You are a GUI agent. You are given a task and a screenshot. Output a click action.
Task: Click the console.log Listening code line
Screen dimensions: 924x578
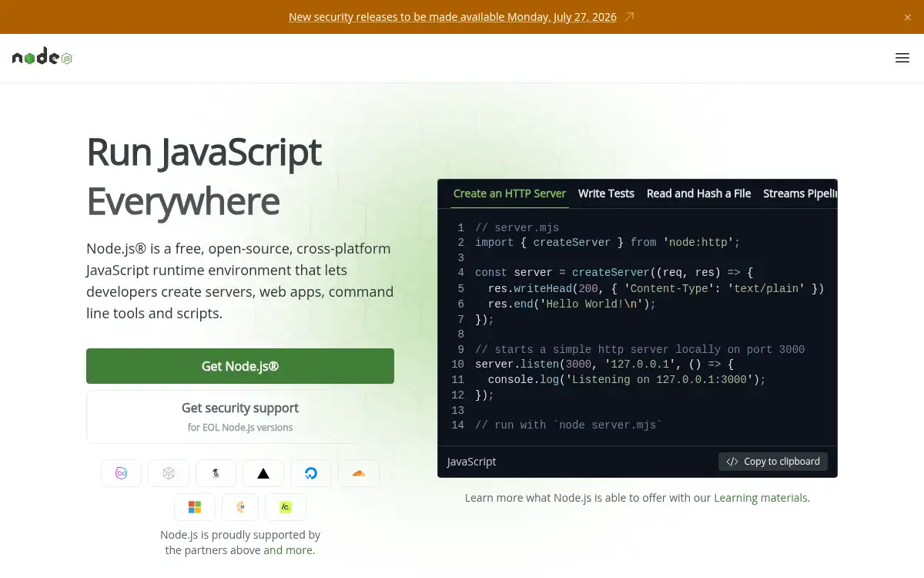click(x=627, y=379)
